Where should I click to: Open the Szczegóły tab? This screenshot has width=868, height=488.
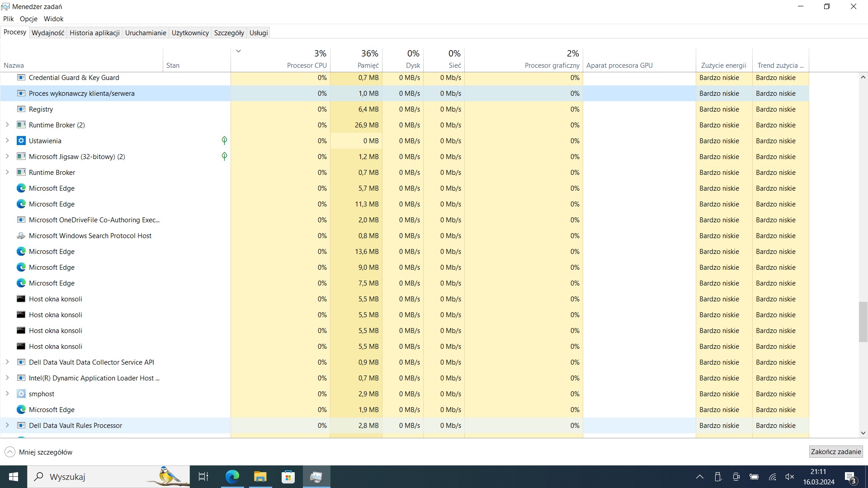pyautogui.click(x=229, y=33)
